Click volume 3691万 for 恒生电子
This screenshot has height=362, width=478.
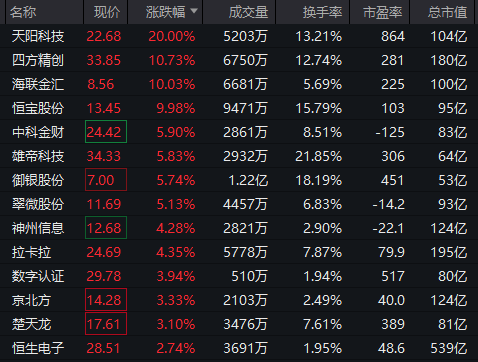click(245, 348)
